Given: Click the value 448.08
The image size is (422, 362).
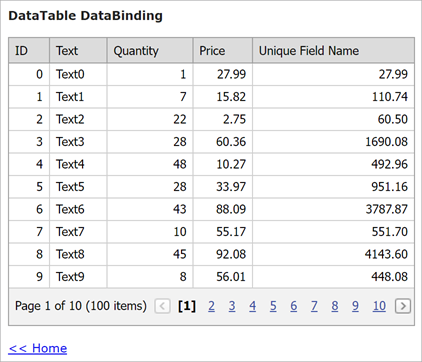Looking at the screenshot, I should (x=333, y=277).
